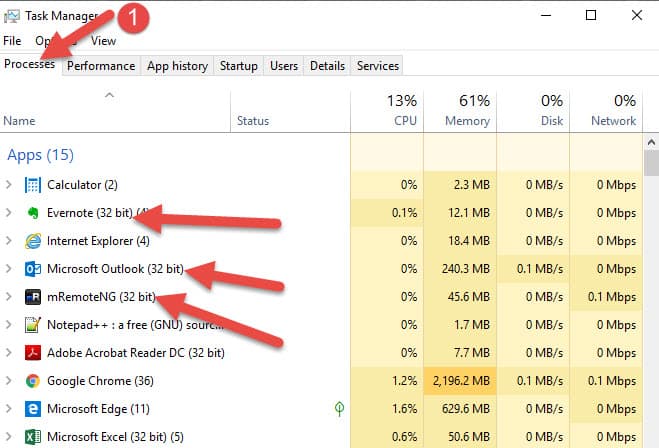Select the Adobe Acrobat Reader DC row
This screenshot has height=448, width=659.
[x=321, y=353]
